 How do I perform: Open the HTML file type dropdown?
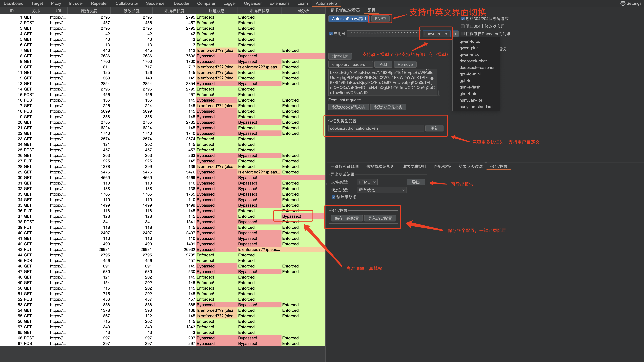(x=367, y=182)
